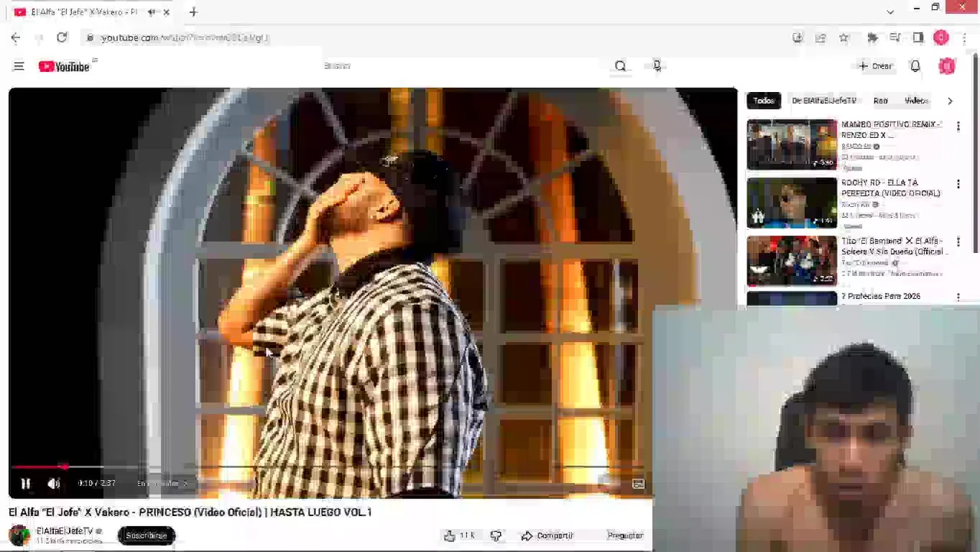Viewport: 980px width, 552px height.
Task: Open the MAMBO POSITIVO REMIX video thumbnail
Action: (792, 144)
